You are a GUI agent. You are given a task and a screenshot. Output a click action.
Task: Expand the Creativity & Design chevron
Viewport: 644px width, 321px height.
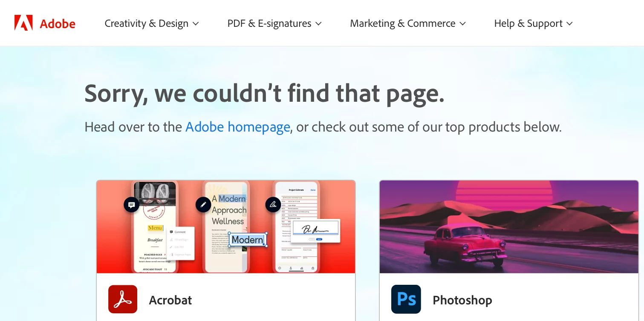196,24
